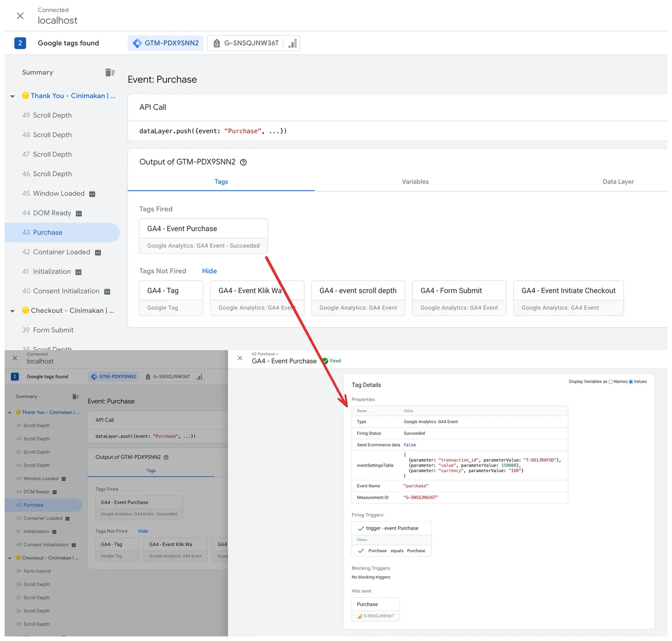Click the code icon beside Initialization, upper view
The height and width of the screenshot is (641, 672).
(x=78, y=272)
